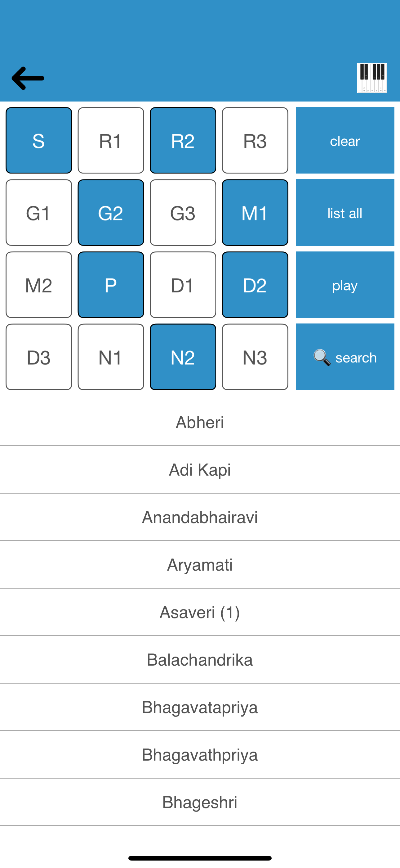
Task: Play the selected scale
Action: coord(345,285)
